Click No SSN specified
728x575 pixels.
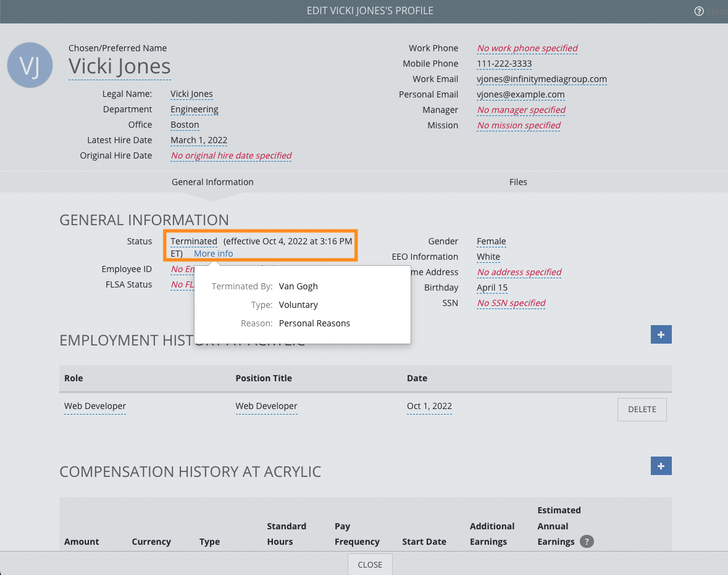511,304
